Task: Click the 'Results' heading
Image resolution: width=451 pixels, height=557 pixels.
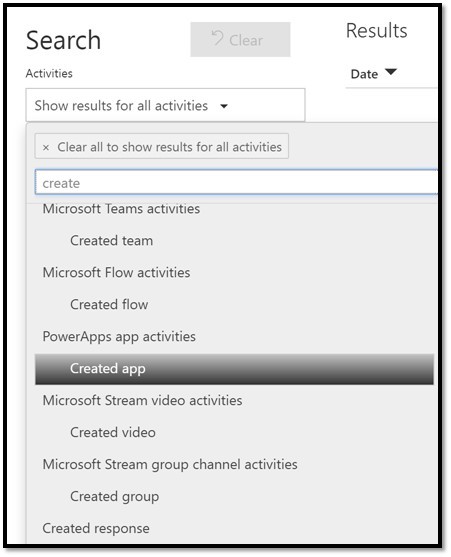Action: click(376, 31)
